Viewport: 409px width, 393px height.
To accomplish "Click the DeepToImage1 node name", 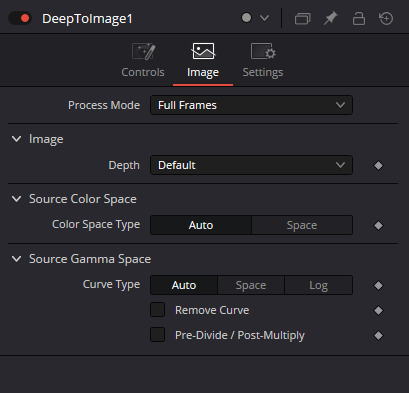I will pos(87,19).
